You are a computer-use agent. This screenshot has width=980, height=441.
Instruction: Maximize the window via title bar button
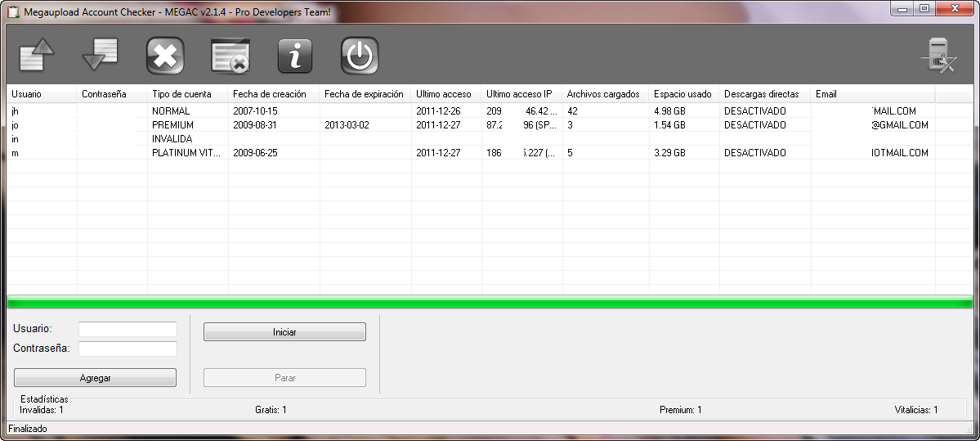924,8
